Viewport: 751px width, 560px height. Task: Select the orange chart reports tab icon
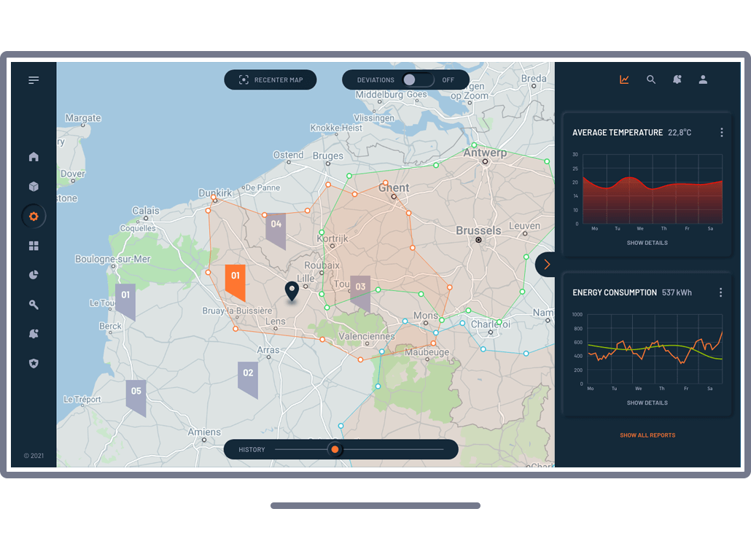pos(624,79)
